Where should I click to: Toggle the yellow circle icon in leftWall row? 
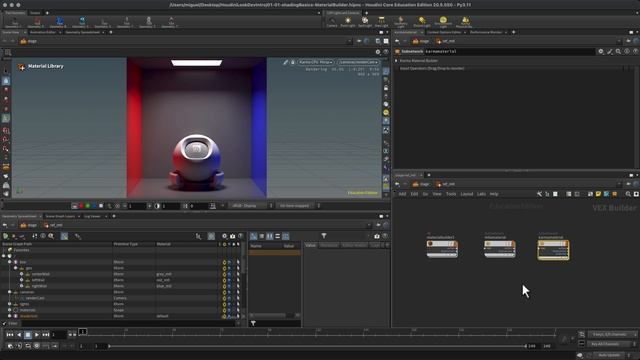224,280
